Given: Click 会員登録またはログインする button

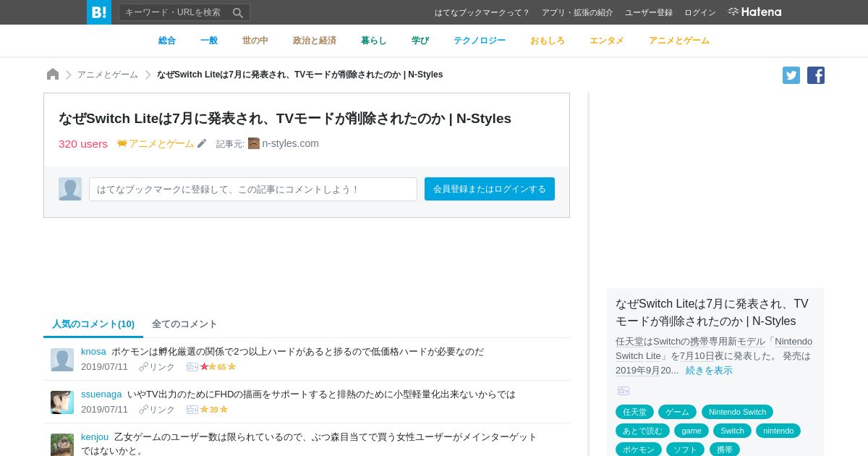Looking at the screenshot, I should click(490, 189).
